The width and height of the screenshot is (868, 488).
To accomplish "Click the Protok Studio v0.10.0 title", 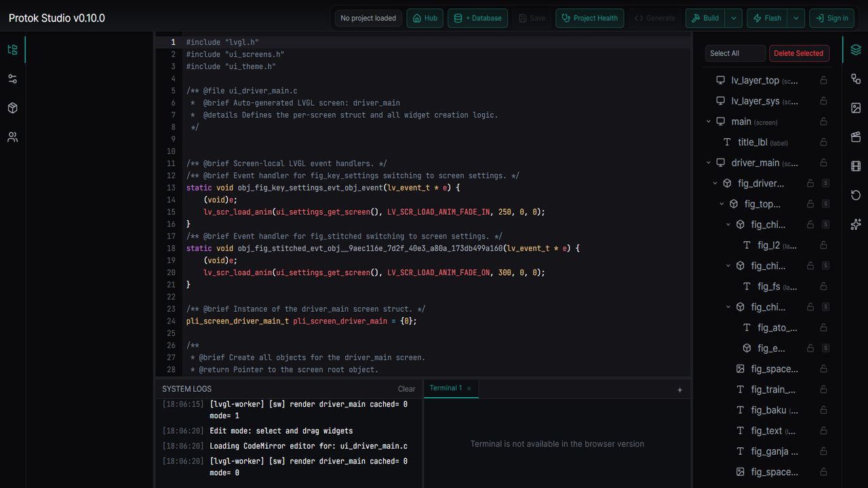I will (x=57, y=18).
